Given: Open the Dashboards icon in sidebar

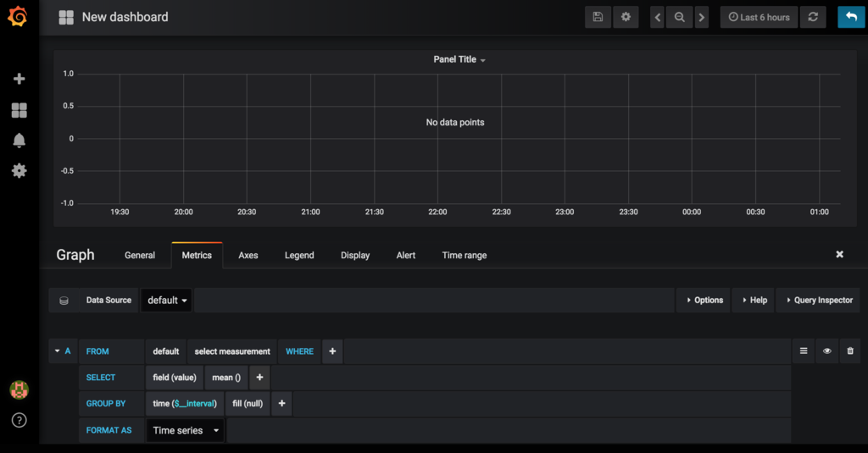Looking at the screenshot, I should pos(19,111).
